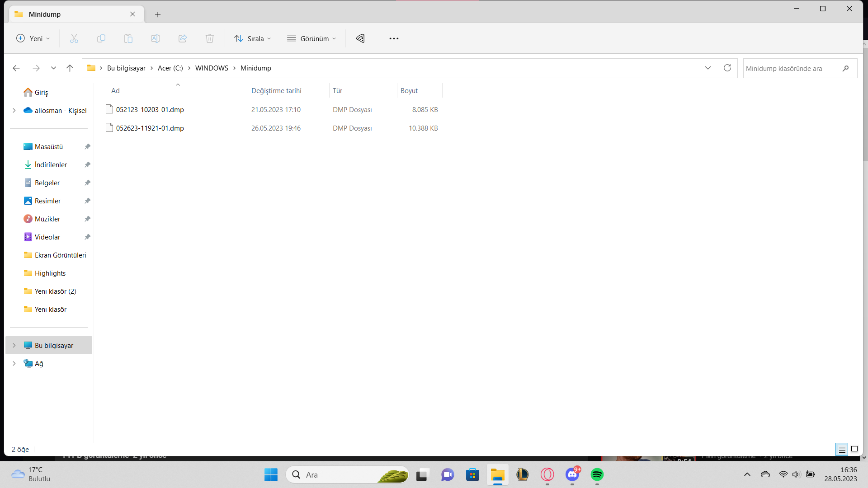Switch to large icons view toggle
The image size is (868, 488).
(x=854, y=449)
